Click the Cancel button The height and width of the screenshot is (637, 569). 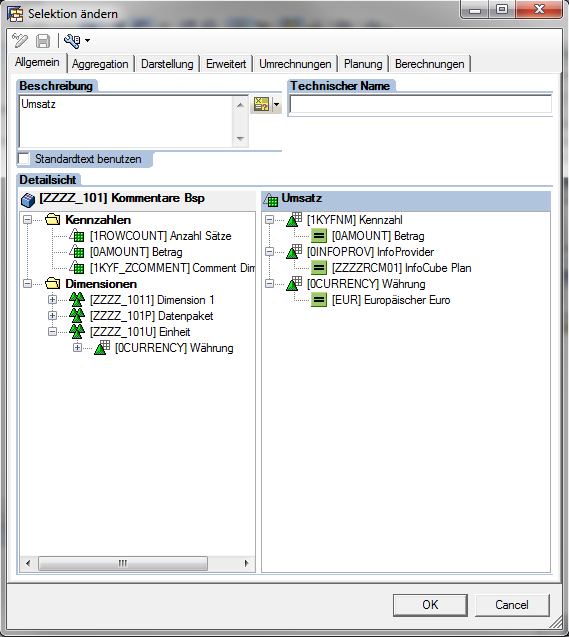[x=512, y=605]
